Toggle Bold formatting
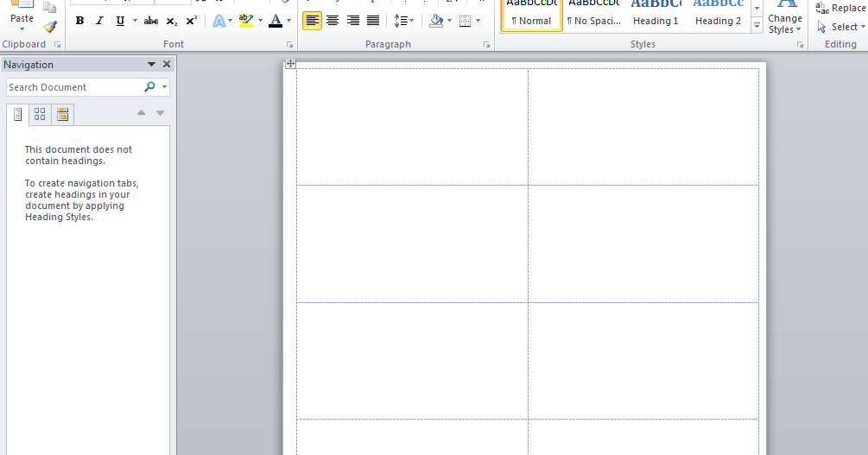The height and width of the screenshot is (455, 868). point(79,21)
